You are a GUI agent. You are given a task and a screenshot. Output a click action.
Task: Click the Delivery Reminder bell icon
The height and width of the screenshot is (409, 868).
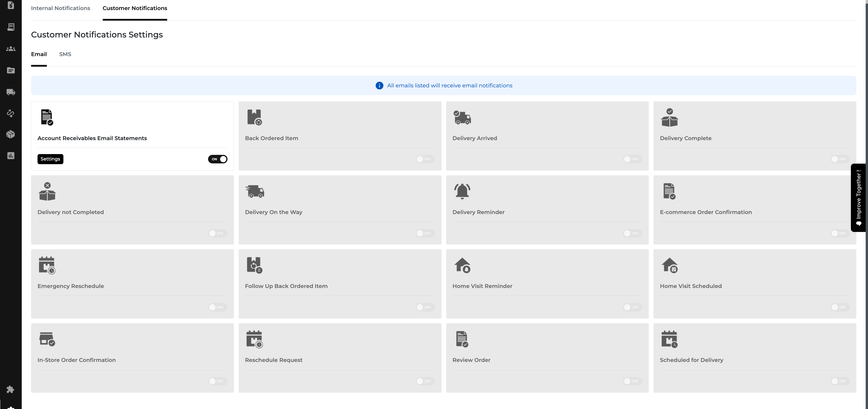tap(462, 191)
